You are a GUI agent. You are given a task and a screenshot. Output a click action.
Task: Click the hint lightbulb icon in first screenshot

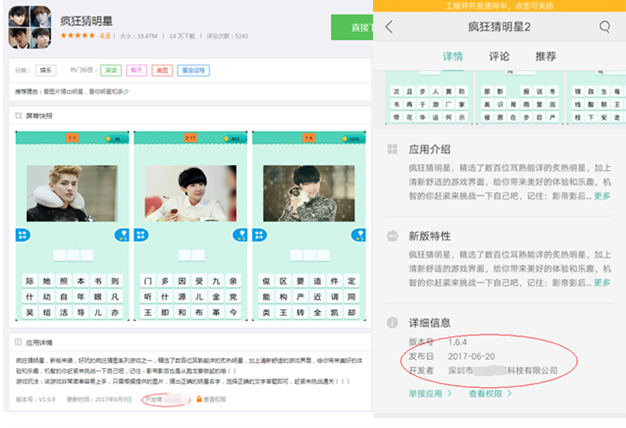[x=122, y=234]
